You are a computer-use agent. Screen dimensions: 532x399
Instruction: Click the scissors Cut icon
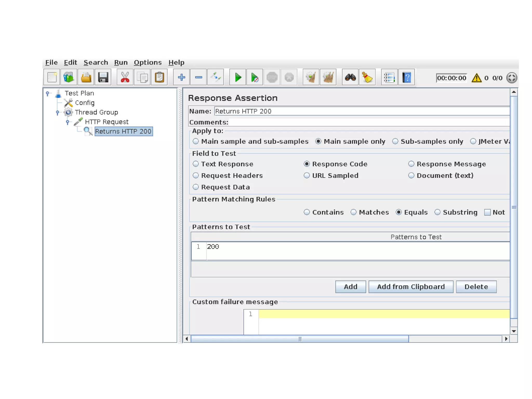(125, 77)
